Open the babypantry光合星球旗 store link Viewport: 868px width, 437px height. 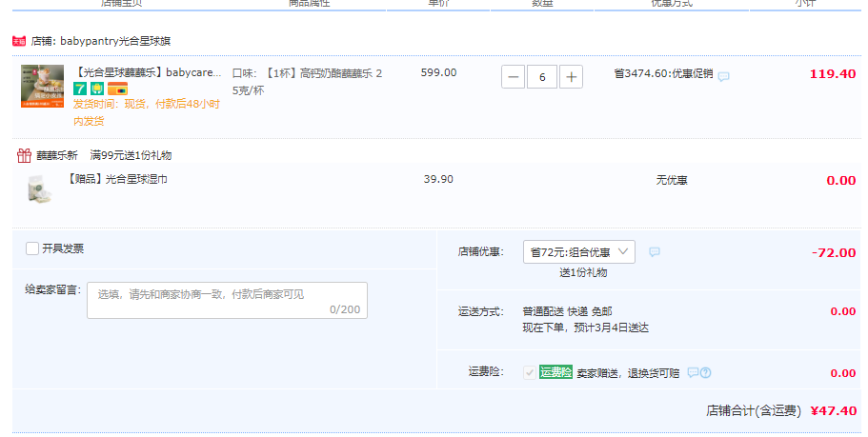pos(115,41)
